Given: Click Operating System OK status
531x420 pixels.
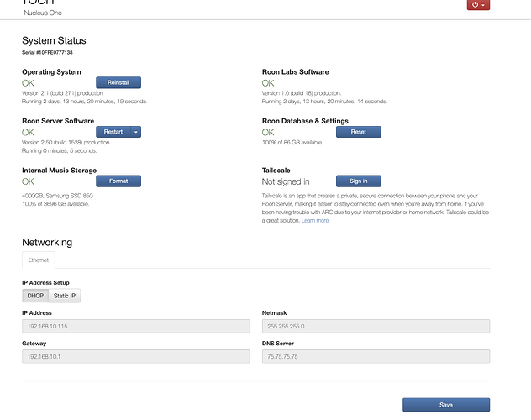Looking at the screenshot, I should (28, 83).
